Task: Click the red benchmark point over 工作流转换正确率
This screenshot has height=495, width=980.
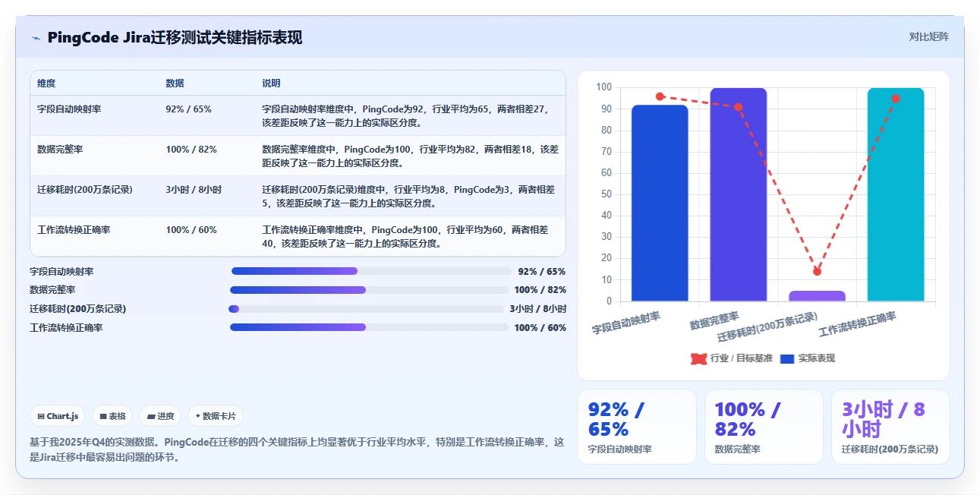Action: point(896,99)
